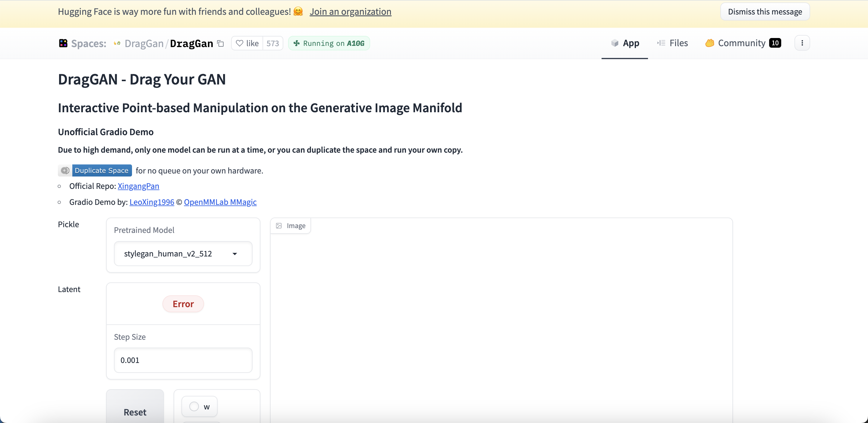Expand model list via the dropdown arrow

(234, 254)
